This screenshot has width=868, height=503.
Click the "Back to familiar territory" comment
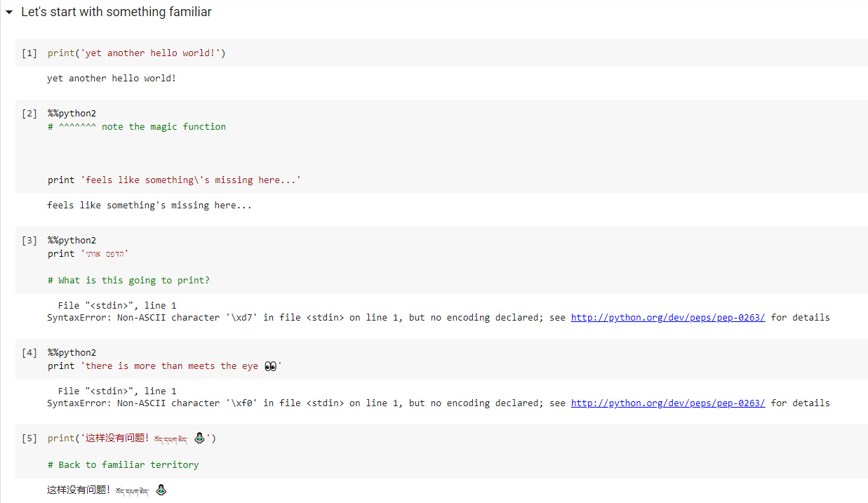[123, 465]
